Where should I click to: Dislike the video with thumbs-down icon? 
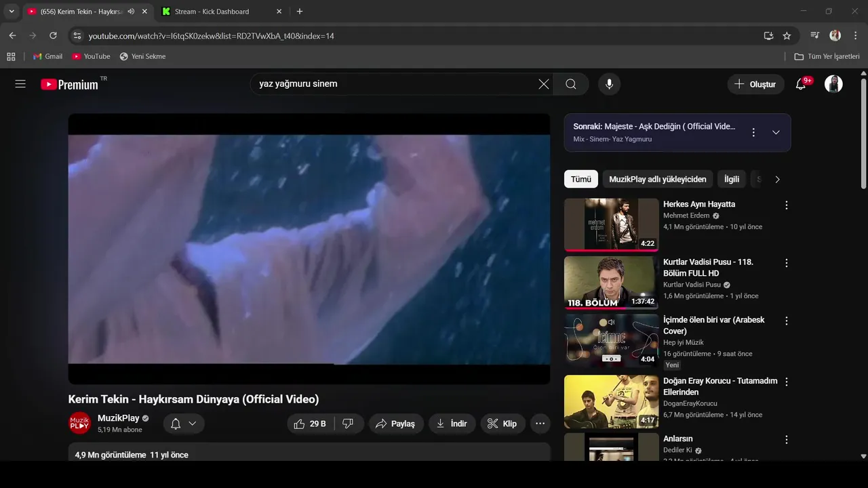[349, 424]
